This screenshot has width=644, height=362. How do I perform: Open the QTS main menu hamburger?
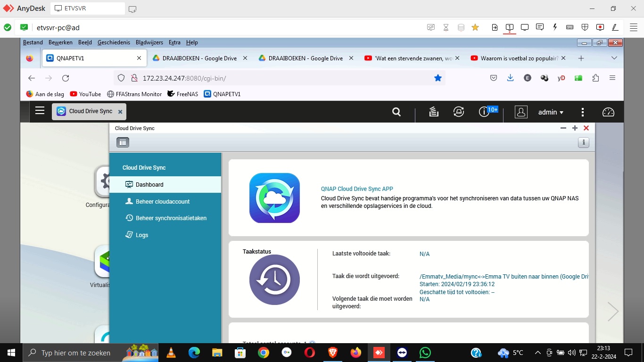pos(40,111)
